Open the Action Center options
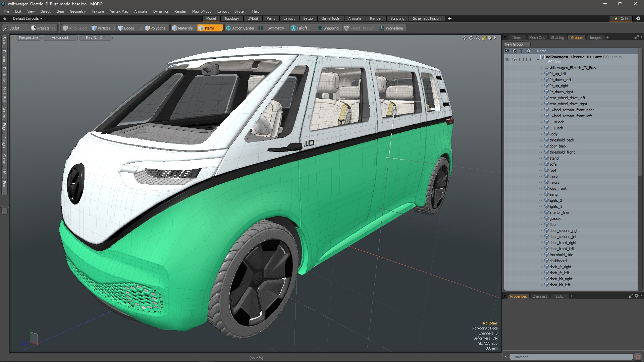Viewport: 644px width, 362px height. (240, 28)
